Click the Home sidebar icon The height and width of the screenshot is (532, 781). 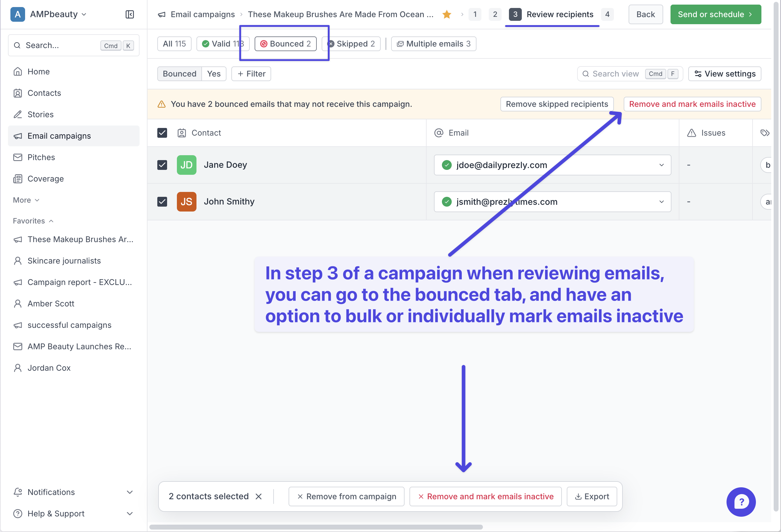pos(18,72)
